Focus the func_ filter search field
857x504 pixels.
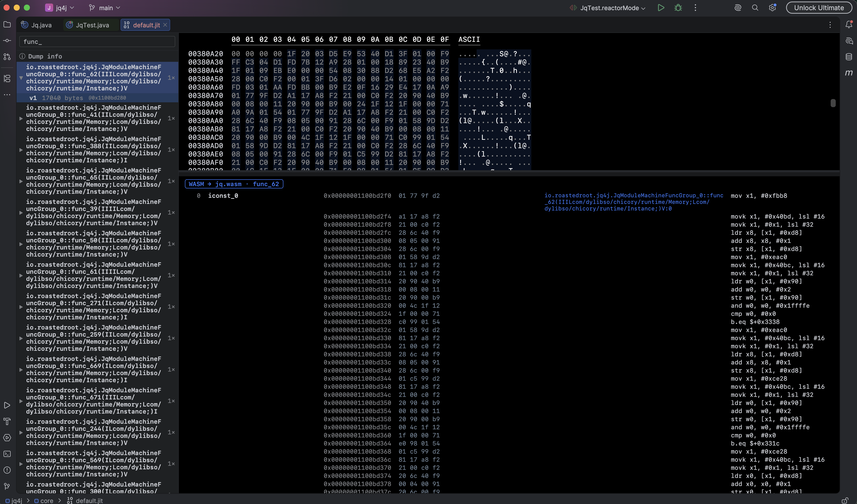click(x=97, y=42)
